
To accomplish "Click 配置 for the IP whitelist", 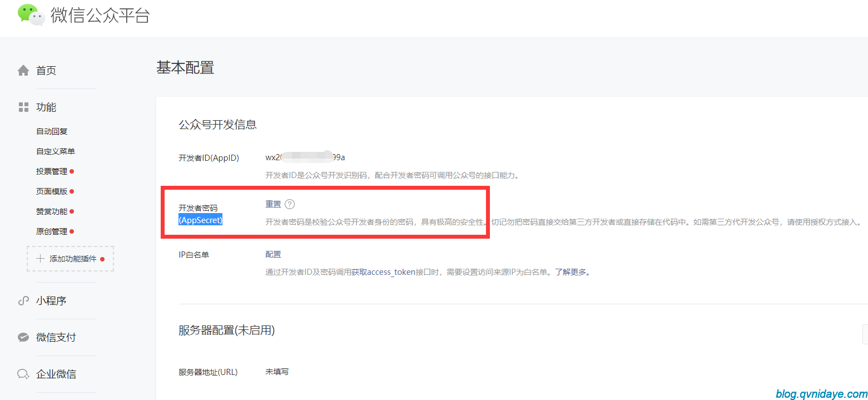I will point(273,254).
